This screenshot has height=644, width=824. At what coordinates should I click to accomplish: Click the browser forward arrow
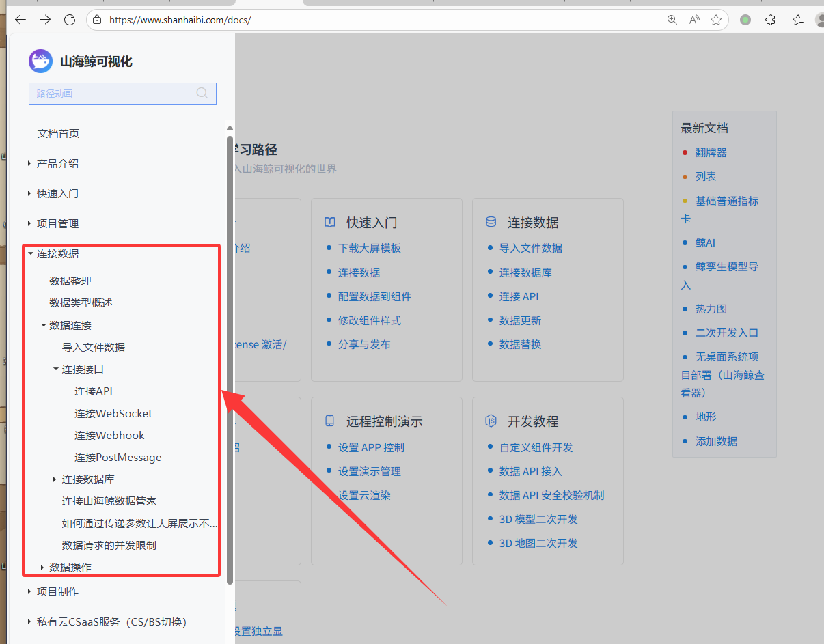coord(45,20)
